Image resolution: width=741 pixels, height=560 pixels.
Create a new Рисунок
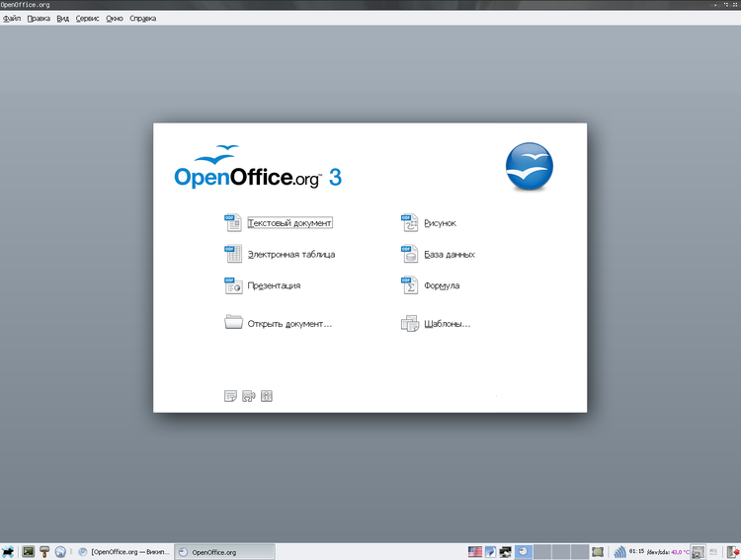pos(440,223)
